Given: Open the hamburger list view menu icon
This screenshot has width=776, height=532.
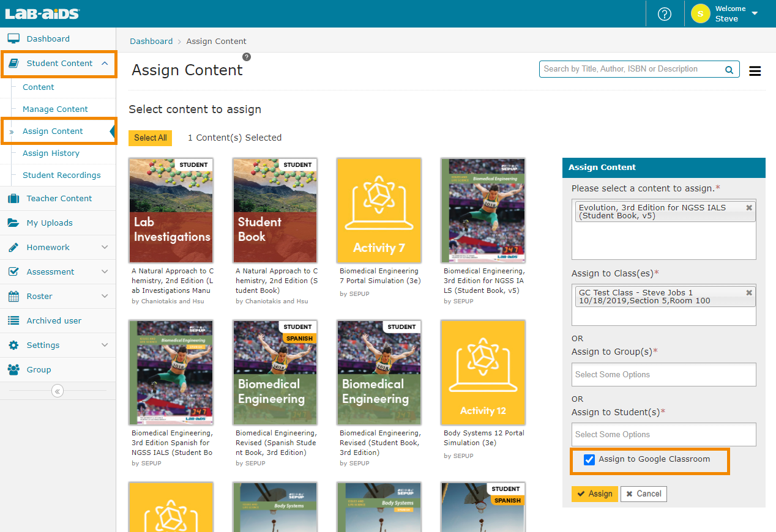Looking at the screenshot, I should tap(755, 71).
